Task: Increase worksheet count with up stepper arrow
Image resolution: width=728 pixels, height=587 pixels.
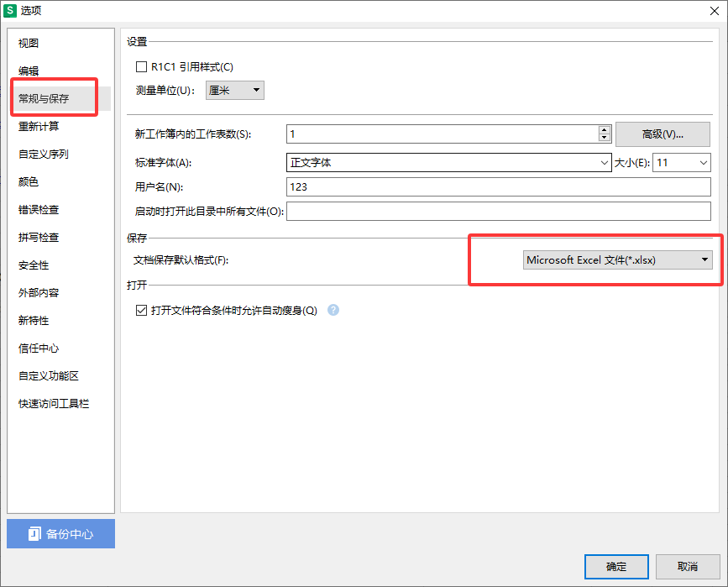Action: click(604, 130)
